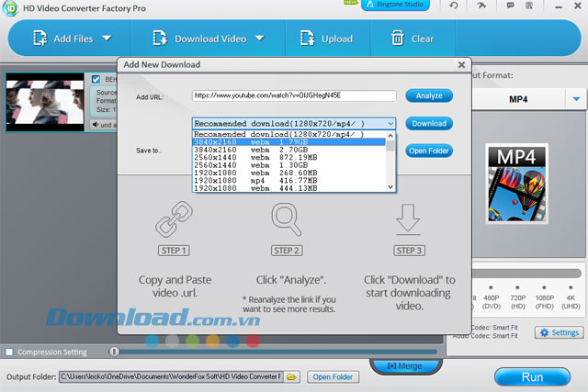The height and width of the screenshot is (392, 588).
Task: Click the Open Folder button in dialog
Action: [429, 151]
